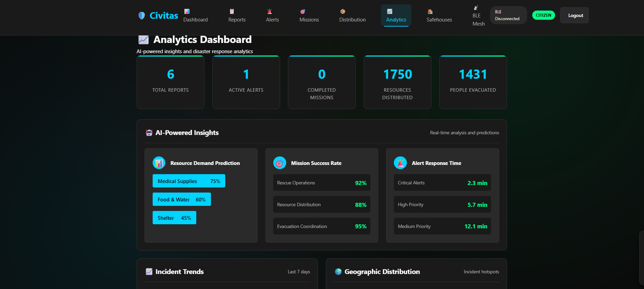Click the Civitas shield logo icon

(x=142, y=15)
